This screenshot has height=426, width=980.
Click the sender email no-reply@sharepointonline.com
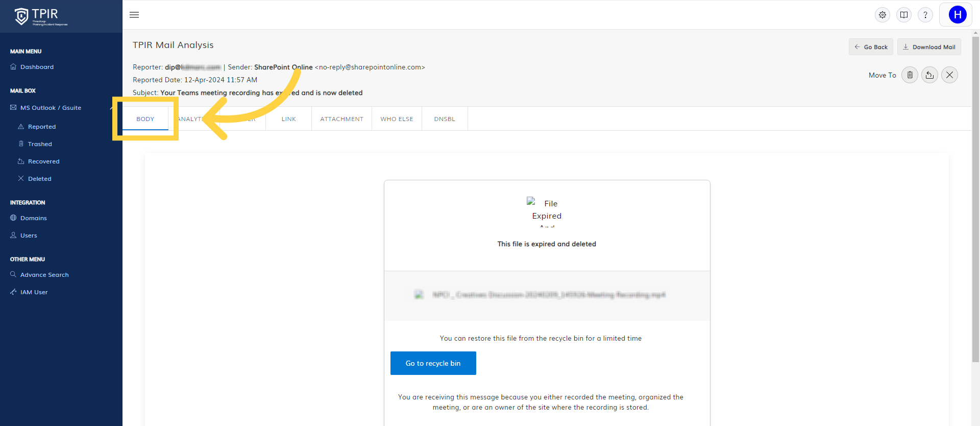(370, 67)
